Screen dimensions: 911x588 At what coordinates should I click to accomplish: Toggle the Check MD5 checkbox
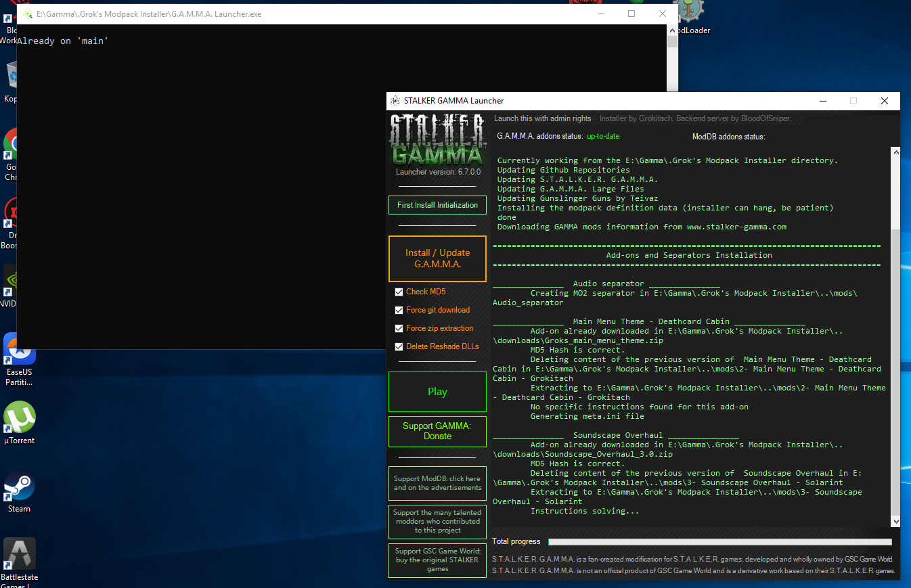pyautogui.click(x=399, y=292)
